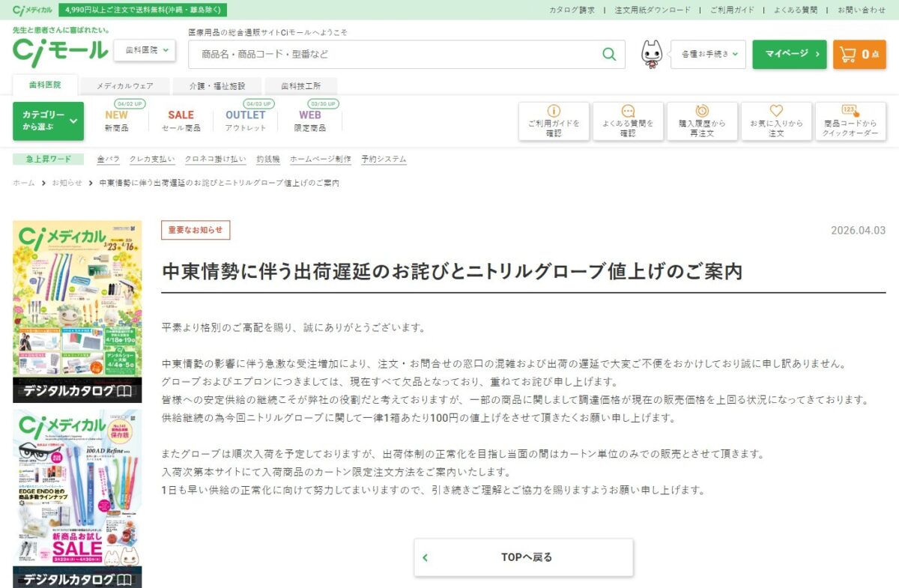Click カタログ請求 link
The width and height of the screenshot is (899, 588).
(572, 10)
